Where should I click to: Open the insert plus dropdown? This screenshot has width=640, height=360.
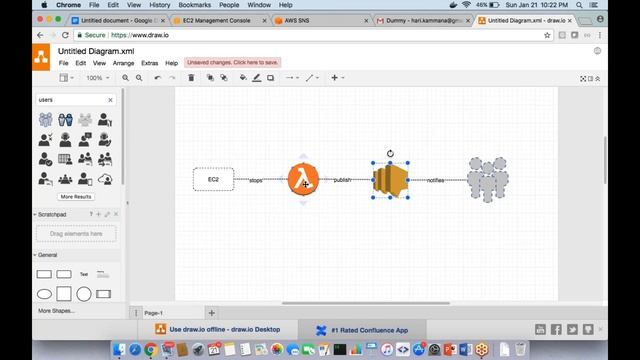(x=338, y=78)
